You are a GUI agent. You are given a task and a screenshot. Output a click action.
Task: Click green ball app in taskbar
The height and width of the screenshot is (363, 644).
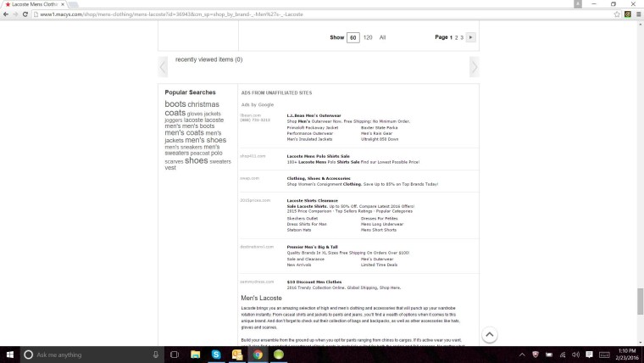279,355
